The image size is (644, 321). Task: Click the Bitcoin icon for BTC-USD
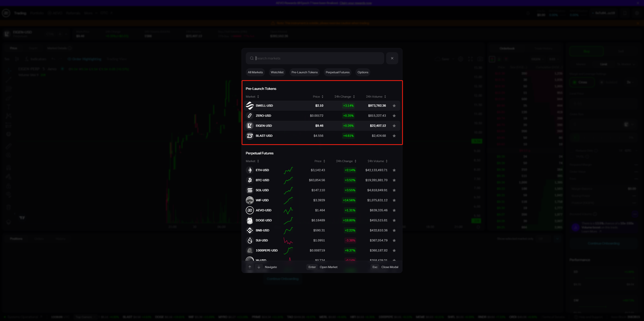click(250, 180)
